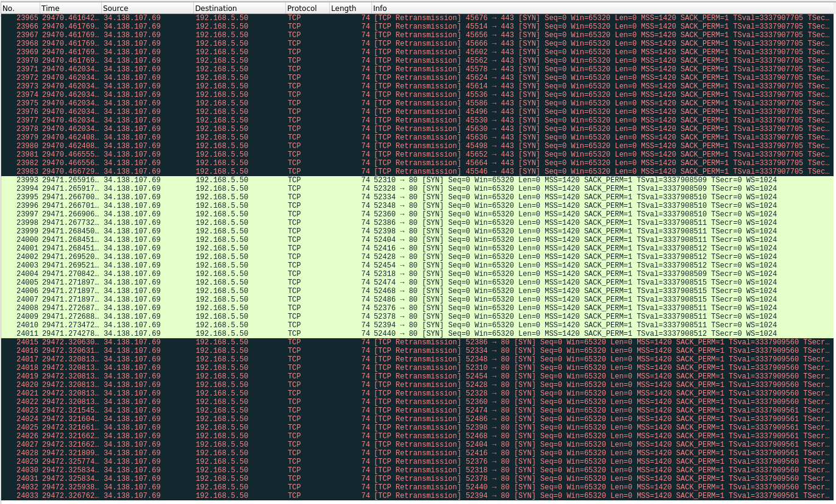Click the Length column header
Viewport: 836px width, 504px height.
pyautogui.click(x=350, y=8)
